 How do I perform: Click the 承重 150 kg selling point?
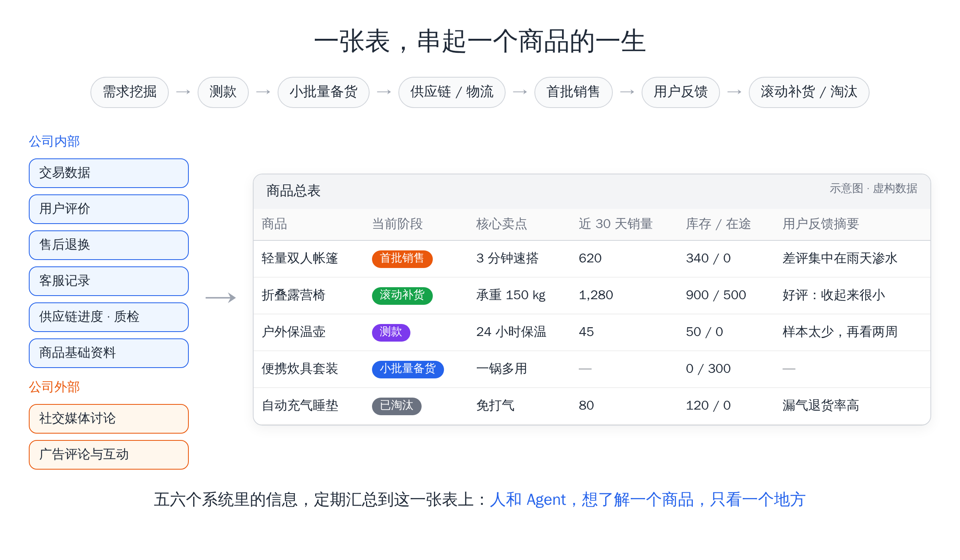click(511, 295)
